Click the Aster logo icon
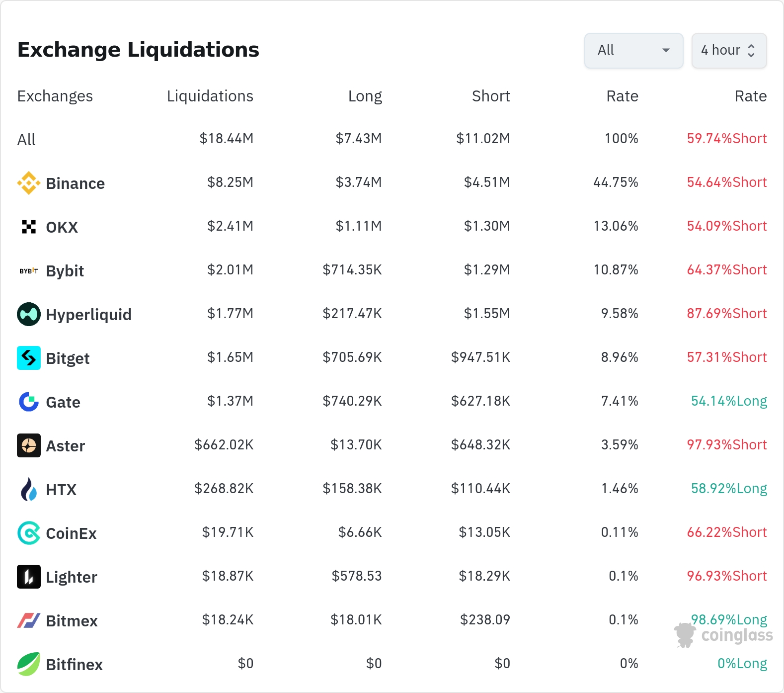784x693 pixels. coord(29,445)
